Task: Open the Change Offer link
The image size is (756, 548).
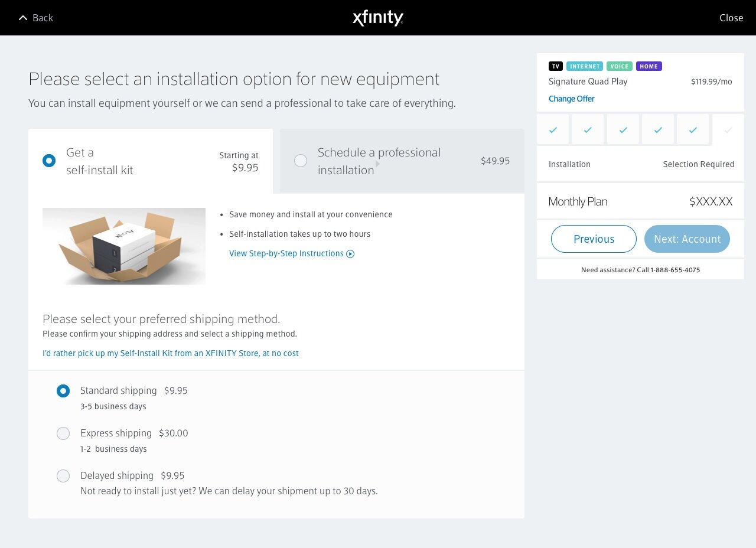Action: [x=571, y=99]
